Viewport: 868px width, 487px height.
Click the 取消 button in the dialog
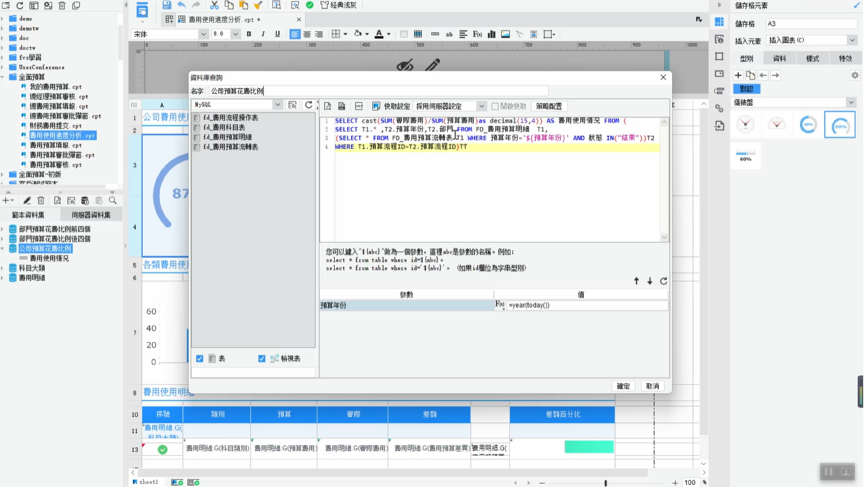pyautogui.click(x=652, y=386)
